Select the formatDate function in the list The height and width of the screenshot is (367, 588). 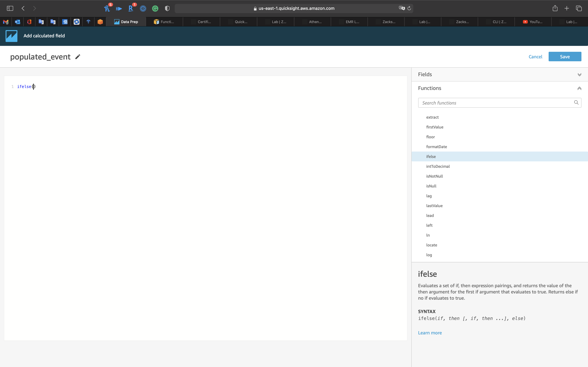click(436, 147)
